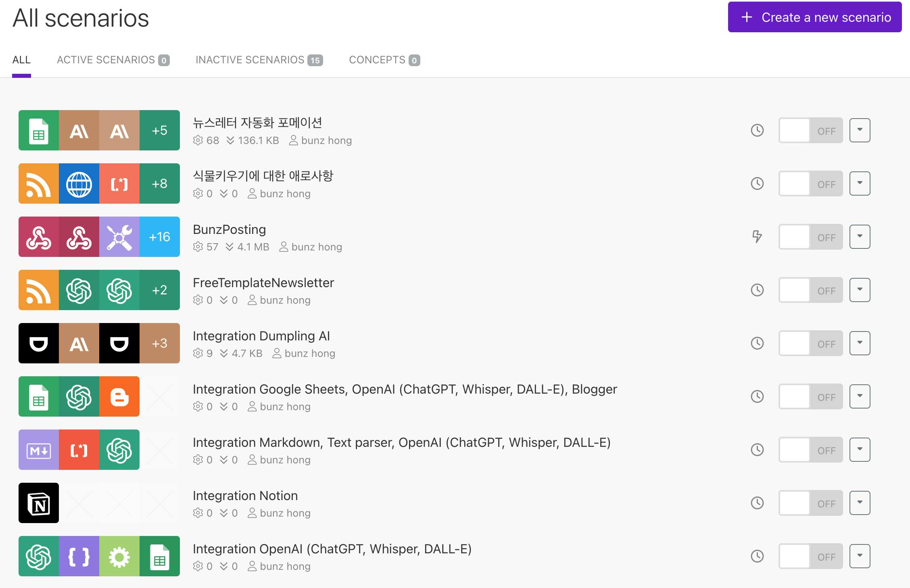Click the first OpenAI icon in Integration OpenAI row
The width and height of the screenshot is (910, 588).
click(x=39, y=556)
